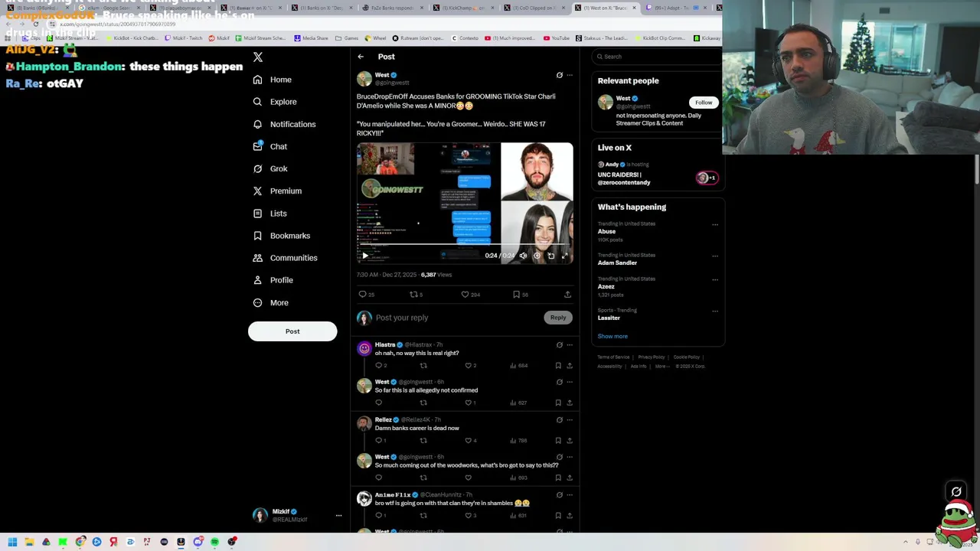Bookmark Hiastra's reply
This screenshot has width=980, height=551.
pos(558,366)
